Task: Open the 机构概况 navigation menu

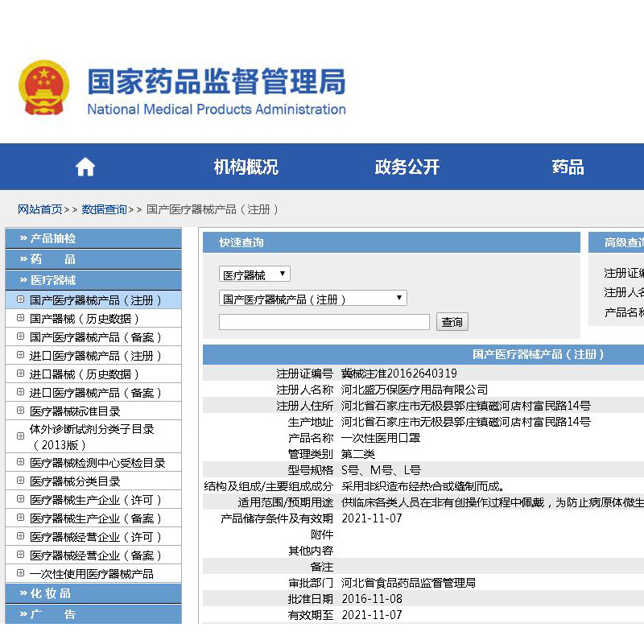Action: (246, 167)
